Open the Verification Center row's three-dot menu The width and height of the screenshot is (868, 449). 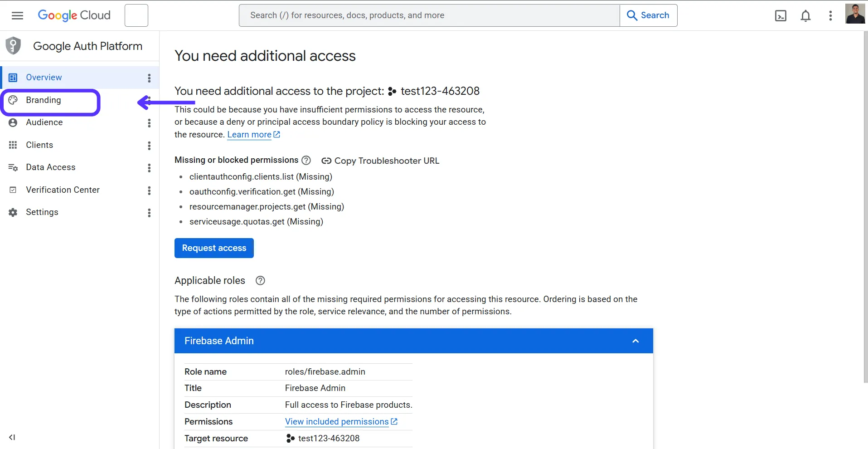149,190
